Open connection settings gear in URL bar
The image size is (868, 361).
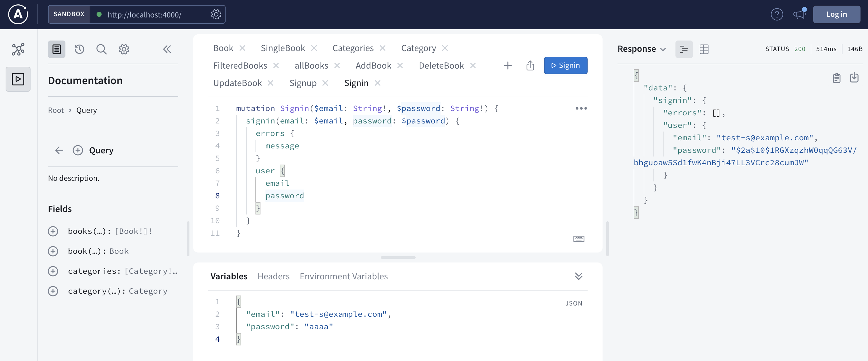tap(216, 14)
